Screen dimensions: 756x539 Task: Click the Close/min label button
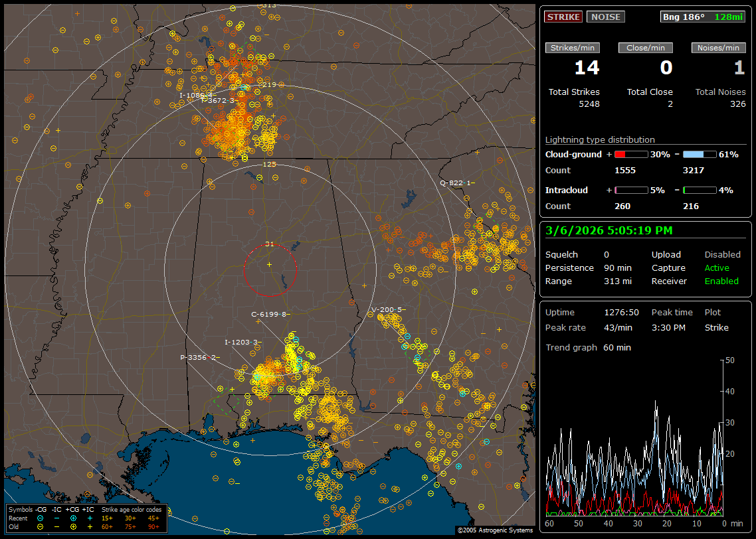tap(646, 48)
